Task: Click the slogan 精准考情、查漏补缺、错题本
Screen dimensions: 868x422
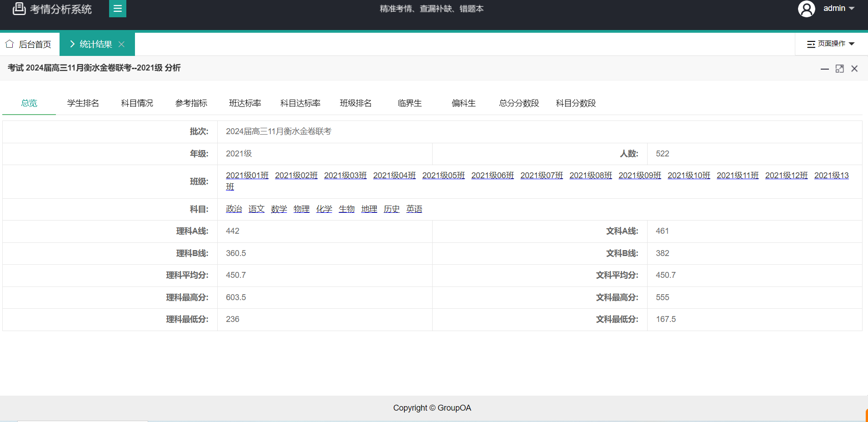Action: click(x=432, y=9)
